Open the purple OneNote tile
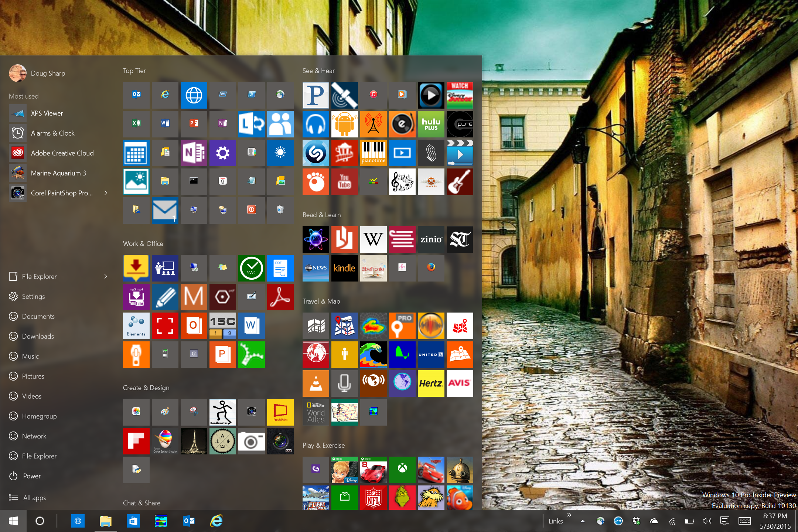This screenshot has height=532, width=798. tap(194, 153)
